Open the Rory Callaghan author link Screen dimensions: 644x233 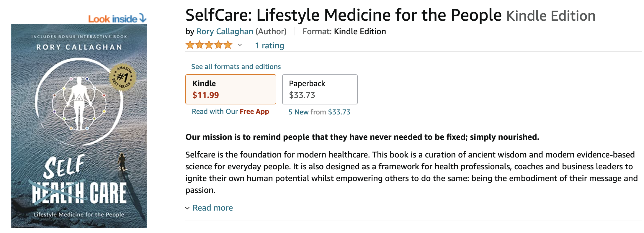click(x=225, y=31)
